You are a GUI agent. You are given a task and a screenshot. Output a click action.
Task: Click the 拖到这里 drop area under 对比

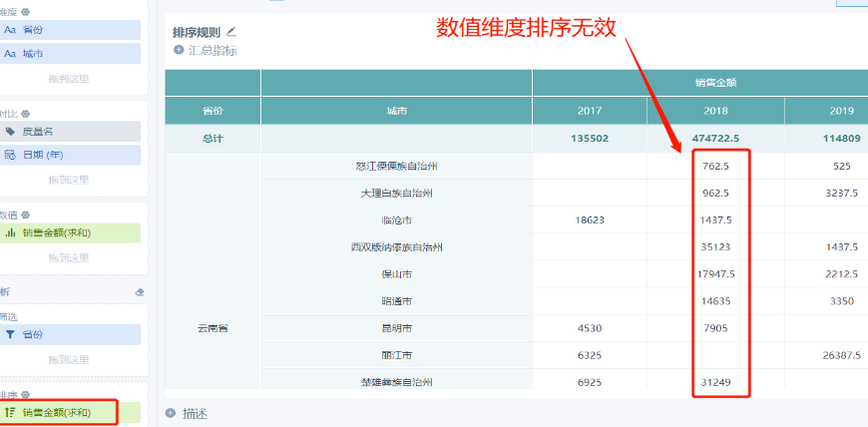tap(69, 180)
